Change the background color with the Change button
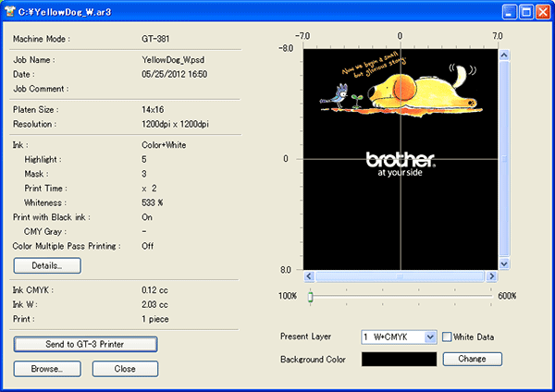555x392 pixels. pos(472,358)
